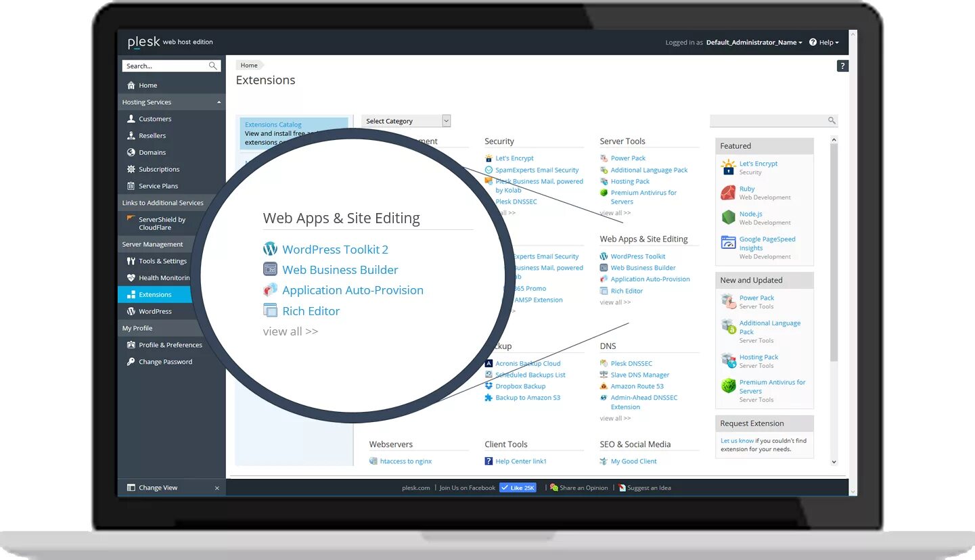Screen dimensions: 975x560
Task: Select the Extensions Catalog tab
Action: pos(294,133)
